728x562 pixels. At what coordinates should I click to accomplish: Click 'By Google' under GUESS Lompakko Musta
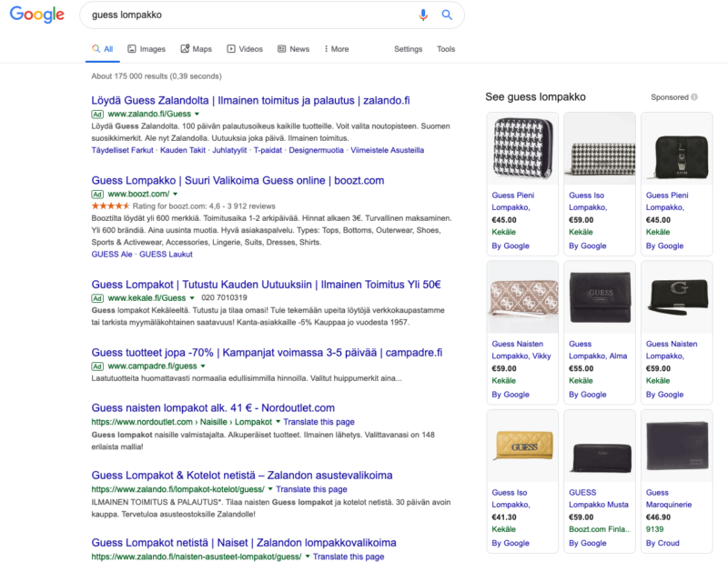[587, 543]
